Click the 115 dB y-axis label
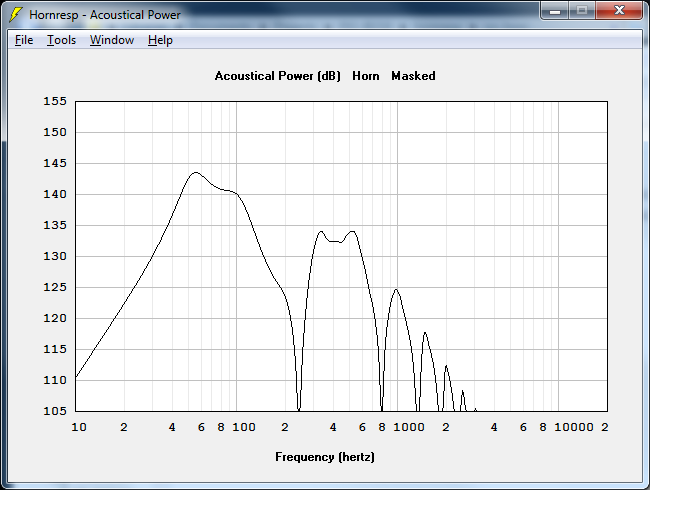Viewport: 691px width, 518px height. pyautogui.click(x=55, y=349)
